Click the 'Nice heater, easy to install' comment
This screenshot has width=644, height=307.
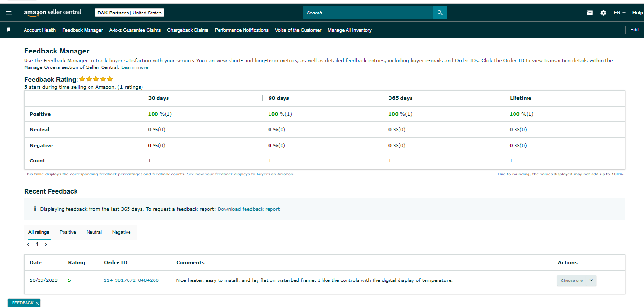click(x=314, y=280)
